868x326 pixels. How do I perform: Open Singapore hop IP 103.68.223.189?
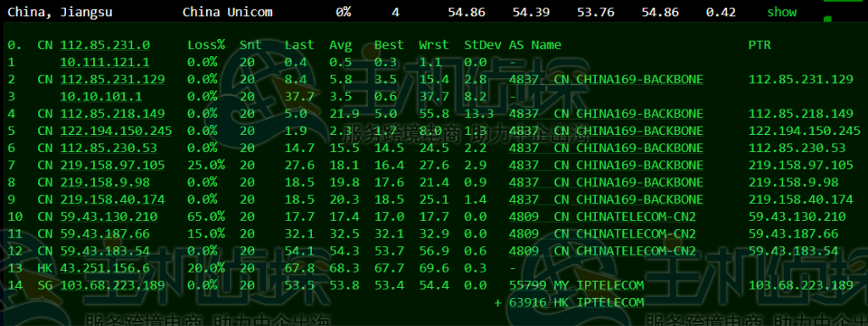click(x=113, y=286)
